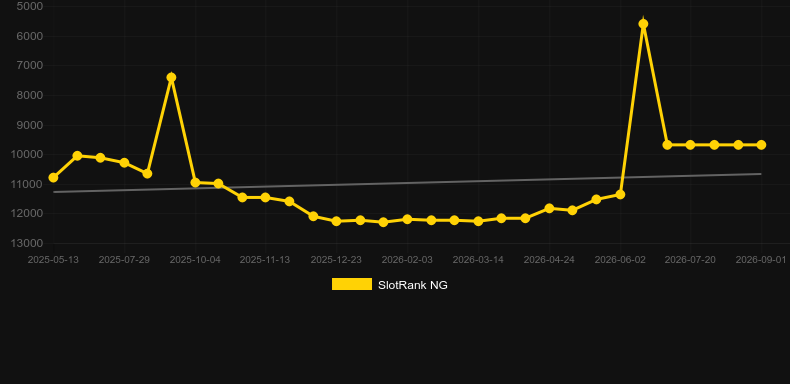Click the 2026-04-24 date label
The width and height of the screenshot is (790, 384).
click(549, 260)
